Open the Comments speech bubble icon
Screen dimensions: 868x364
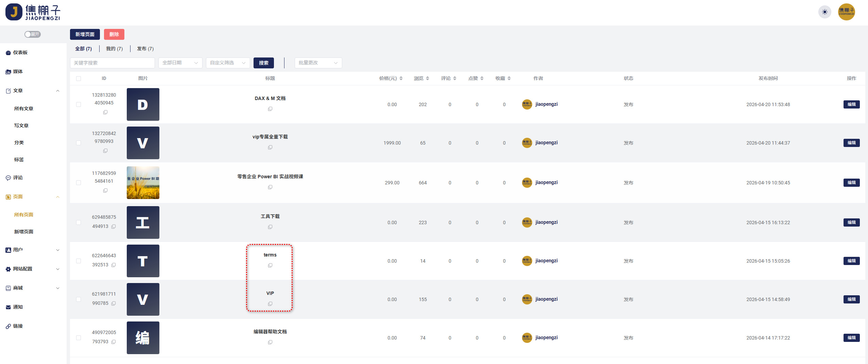tap(8, 178)
